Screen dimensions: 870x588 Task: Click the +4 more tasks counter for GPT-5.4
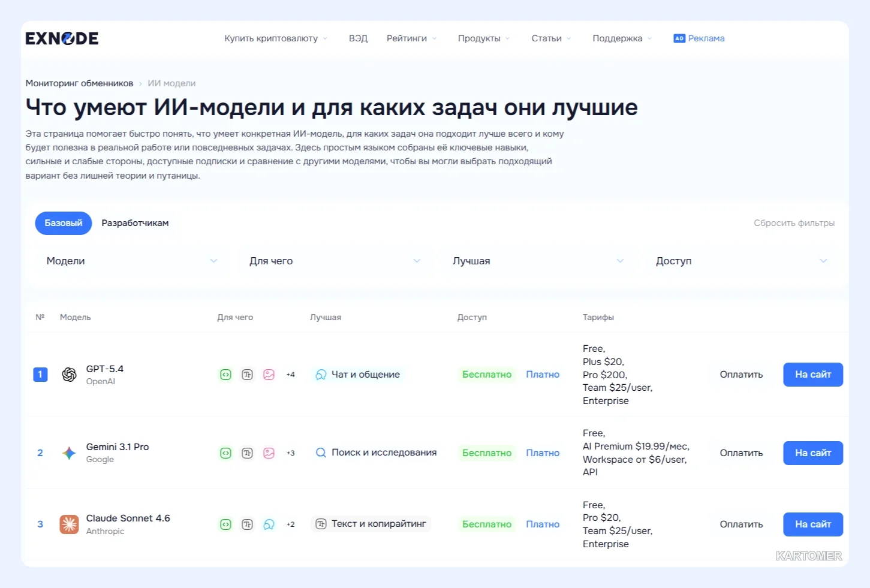(x=290, y=375)
